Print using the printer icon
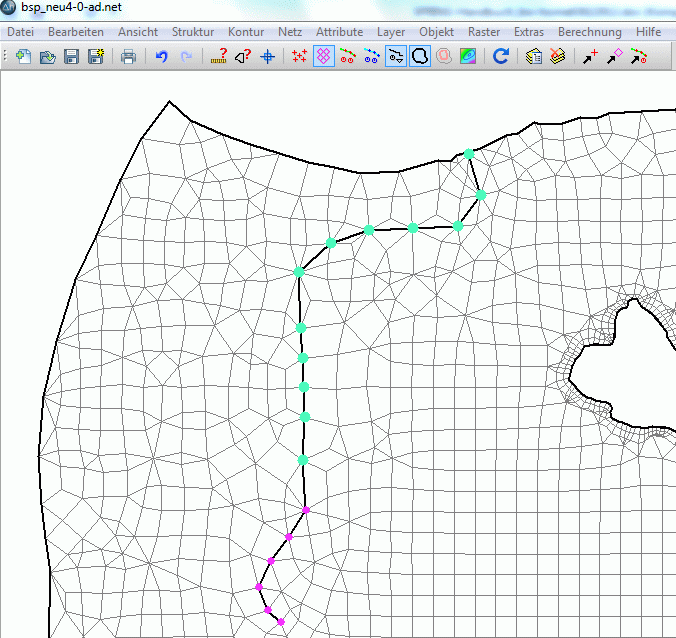The width and height of the screenshot is (676, 638). click(x=128, y=56)
